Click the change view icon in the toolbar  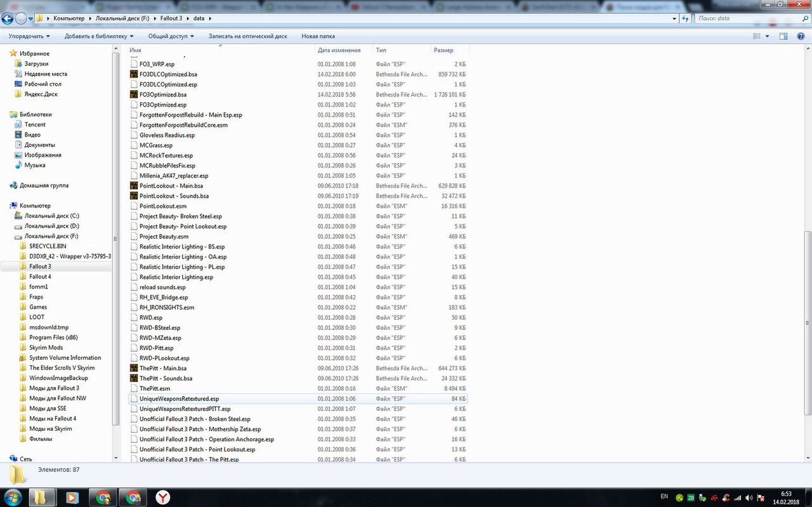pyautogui.click(x=756, y=36)
